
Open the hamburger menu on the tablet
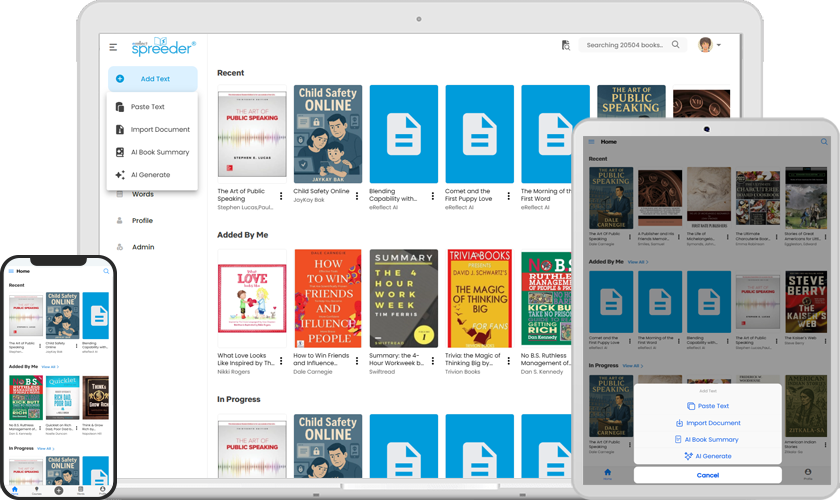click(591, 142)
